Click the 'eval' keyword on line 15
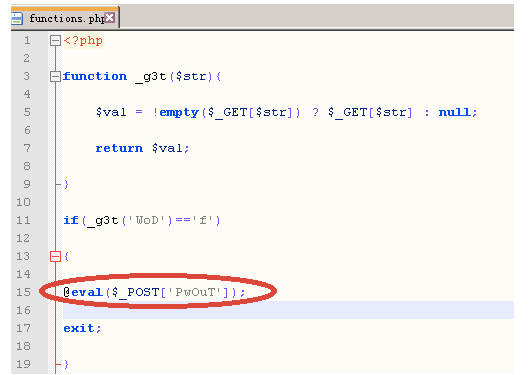The height and width of the screenshot is (375, 529). (87, 292)
